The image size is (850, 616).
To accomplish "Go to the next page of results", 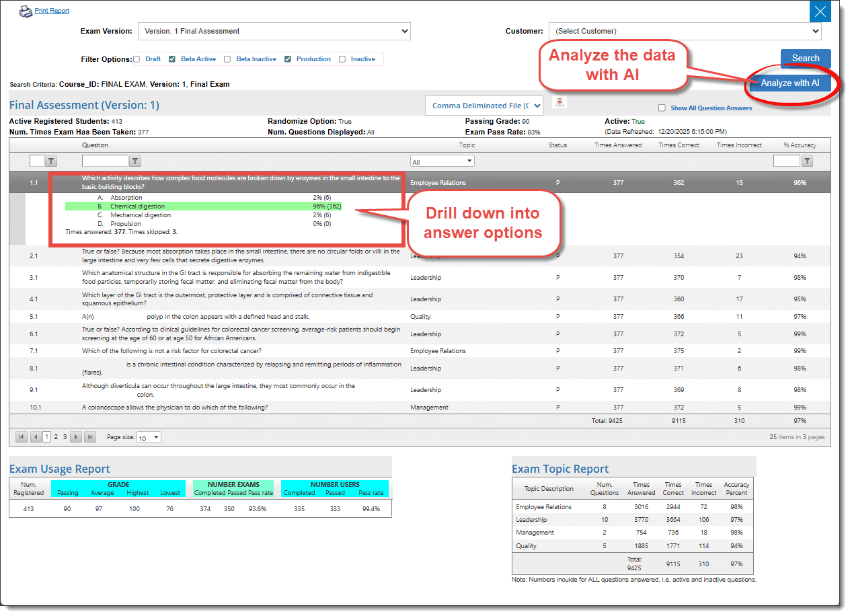I will click(77, 437).
